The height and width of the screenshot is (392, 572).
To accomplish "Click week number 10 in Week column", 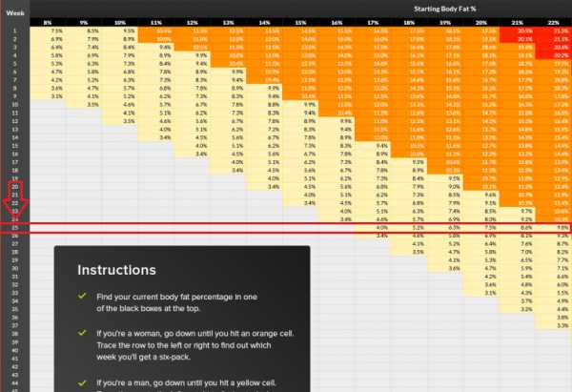I will [15, 105].
